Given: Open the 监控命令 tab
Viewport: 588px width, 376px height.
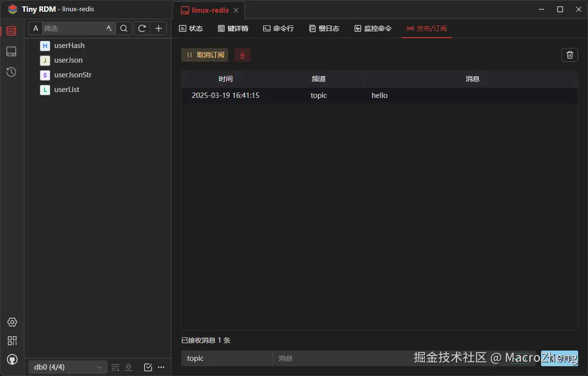Looking at the screenshot, I should 373,28.
